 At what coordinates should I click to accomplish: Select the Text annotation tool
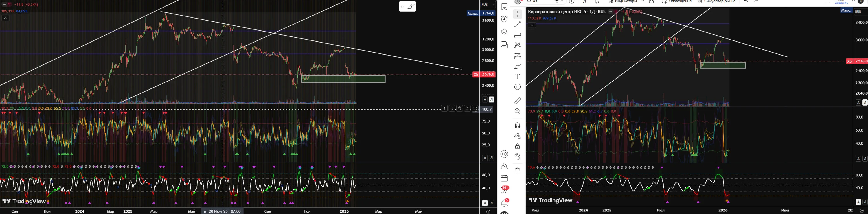click(518, 77)
